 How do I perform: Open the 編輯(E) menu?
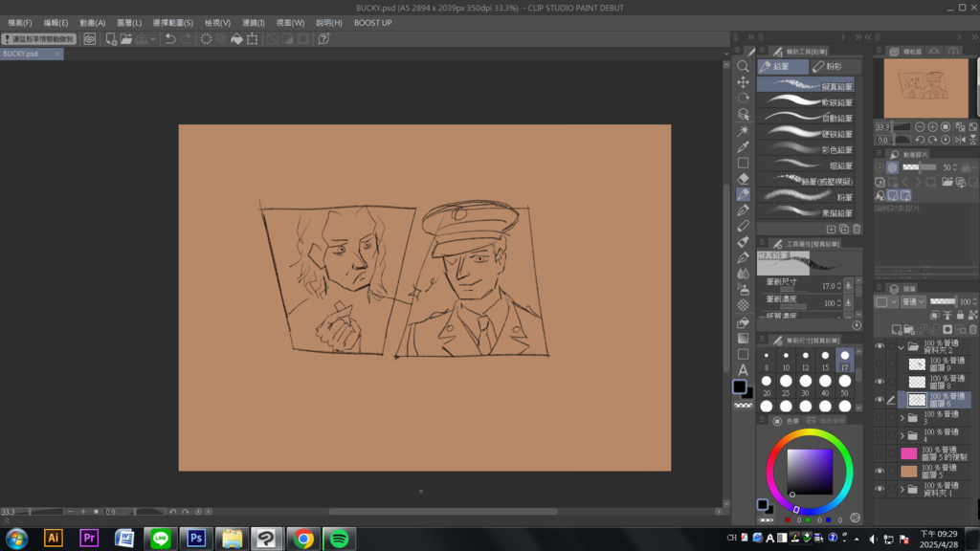(56, 23)
